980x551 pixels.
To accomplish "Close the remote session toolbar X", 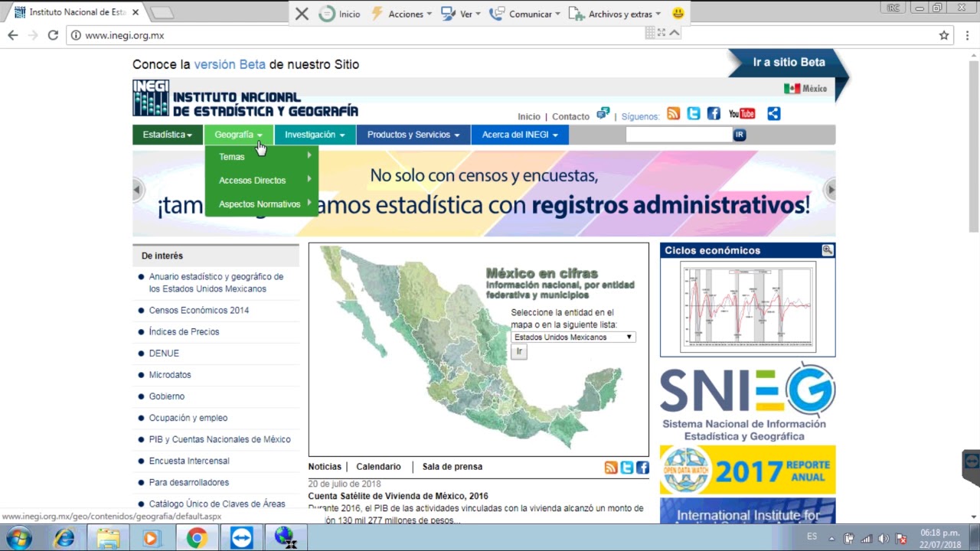I will 302,14.
